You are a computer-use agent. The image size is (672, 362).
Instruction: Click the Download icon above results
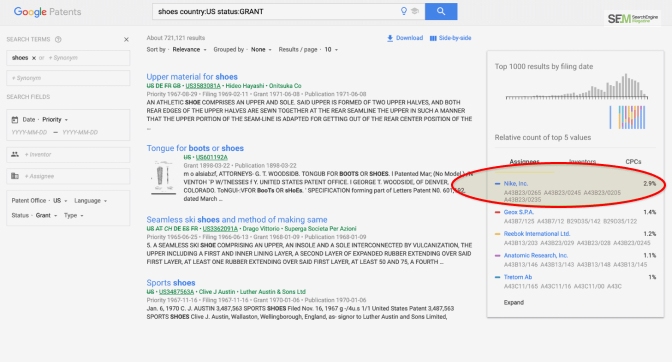click(x=390, y=38)
